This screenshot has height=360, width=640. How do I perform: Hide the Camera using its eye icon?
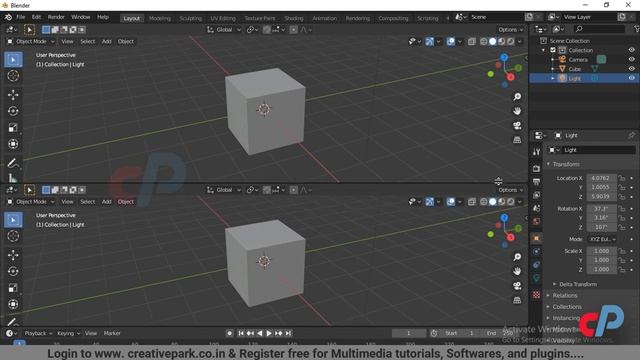[x=631, y=60]
